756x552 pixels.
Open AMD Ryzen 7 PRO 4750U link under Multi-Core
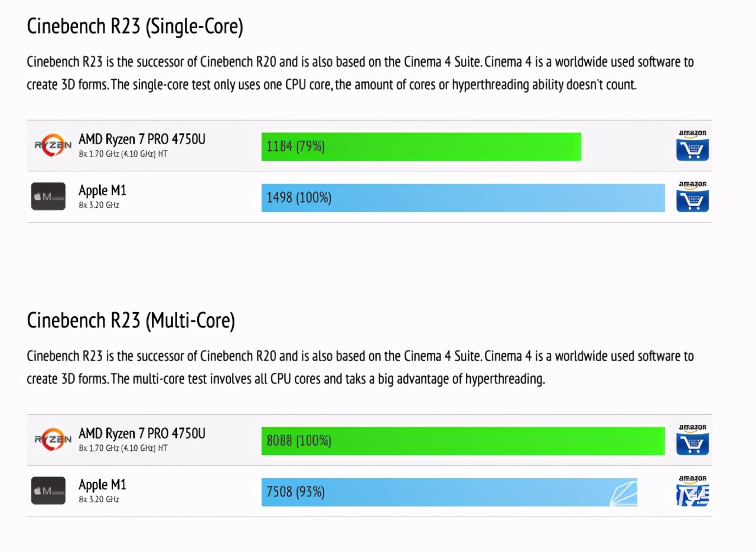click(x=142, y=434)
